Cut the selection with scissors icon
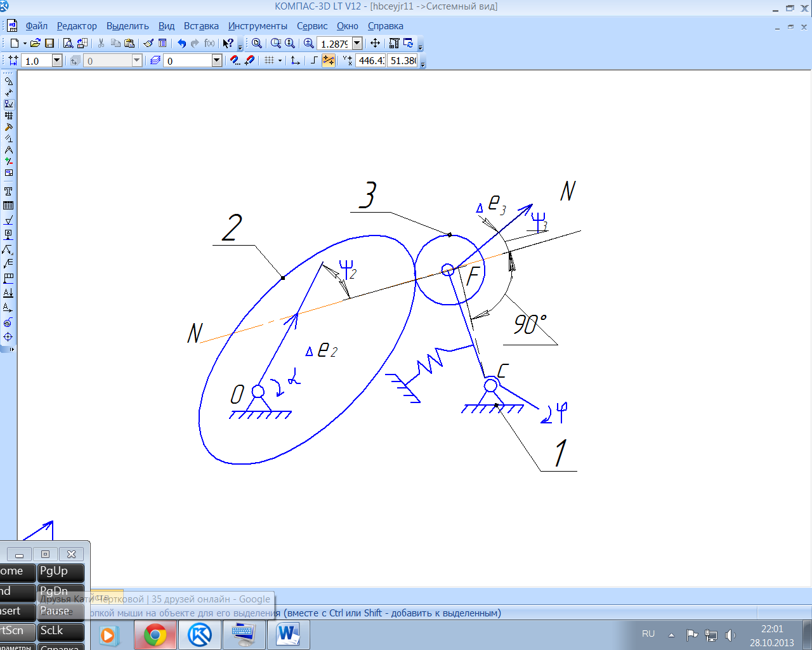 tap(101, 43)
